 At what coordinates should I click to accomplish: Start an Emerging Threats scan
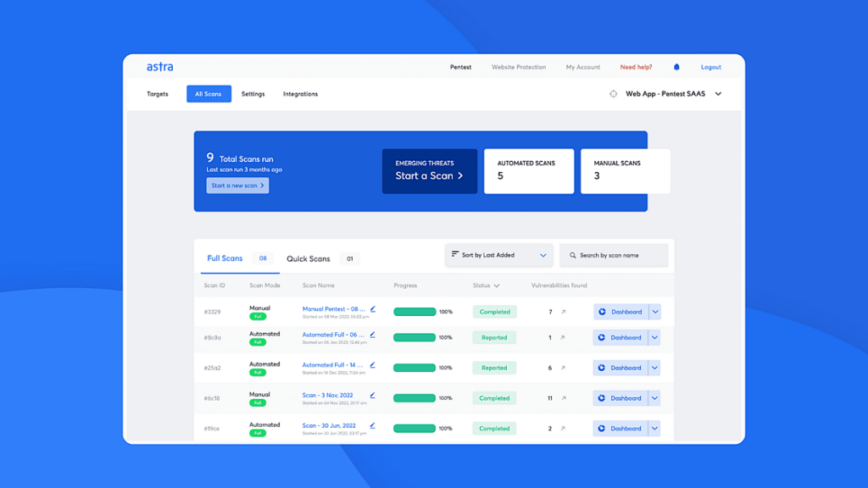pos(430,171)
